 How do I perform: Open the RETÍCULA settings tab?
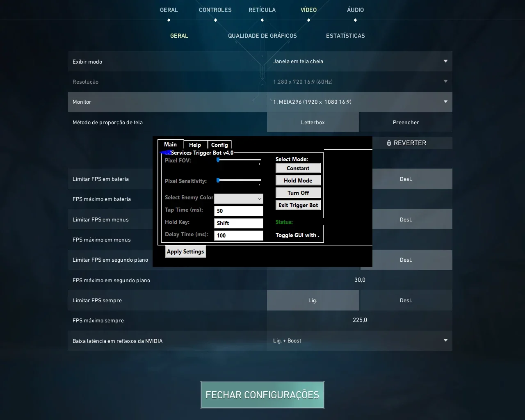click(262, 10)
